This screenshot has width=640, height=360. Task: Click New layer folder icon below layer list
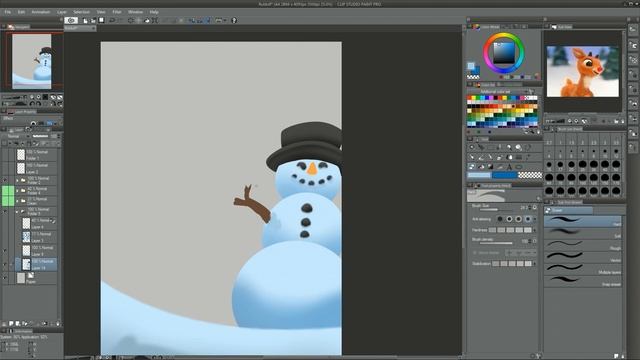[24, 323]
